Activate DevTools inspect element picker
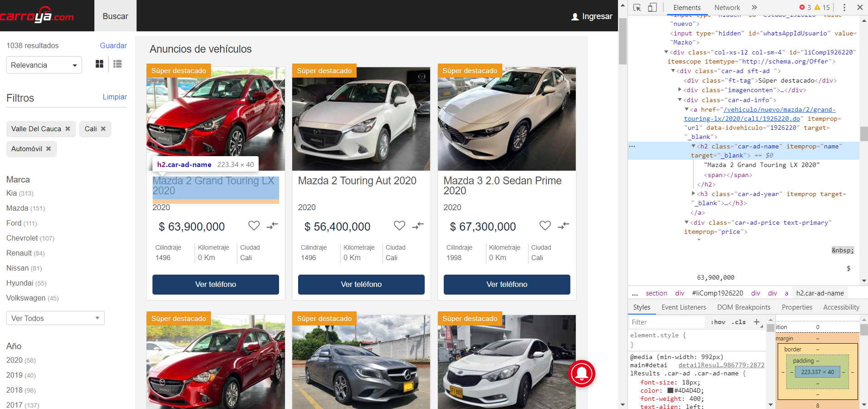Screen dimensions: 868x409 [x=637, y=8]
